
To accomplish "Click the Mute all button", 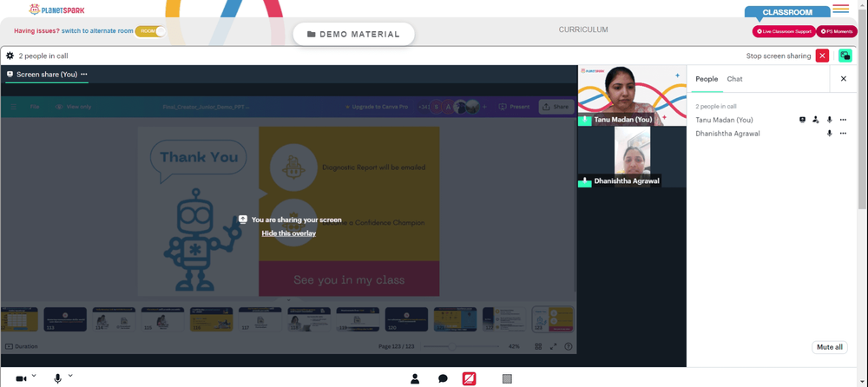I will [x=830, y=347].
